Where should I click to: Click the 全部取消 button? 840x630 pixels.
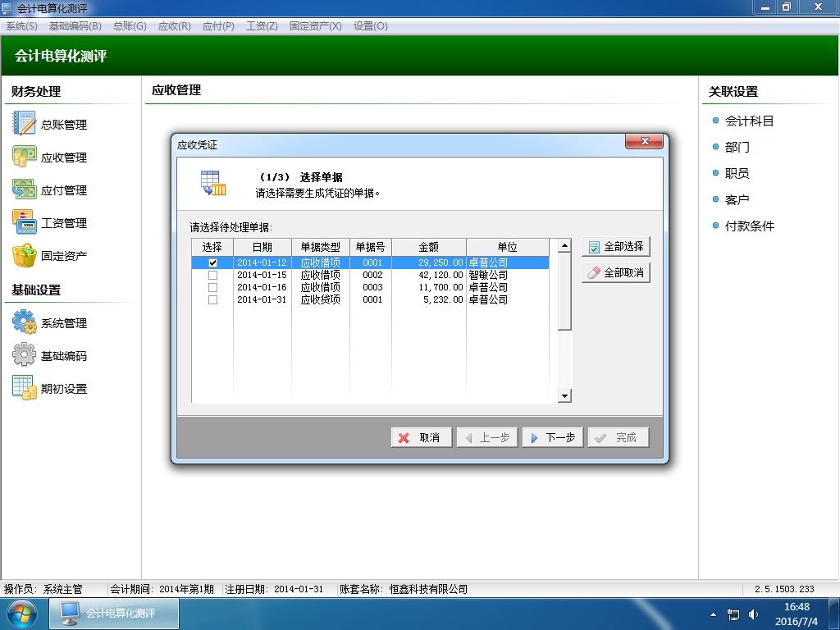[x=616, y=272]
